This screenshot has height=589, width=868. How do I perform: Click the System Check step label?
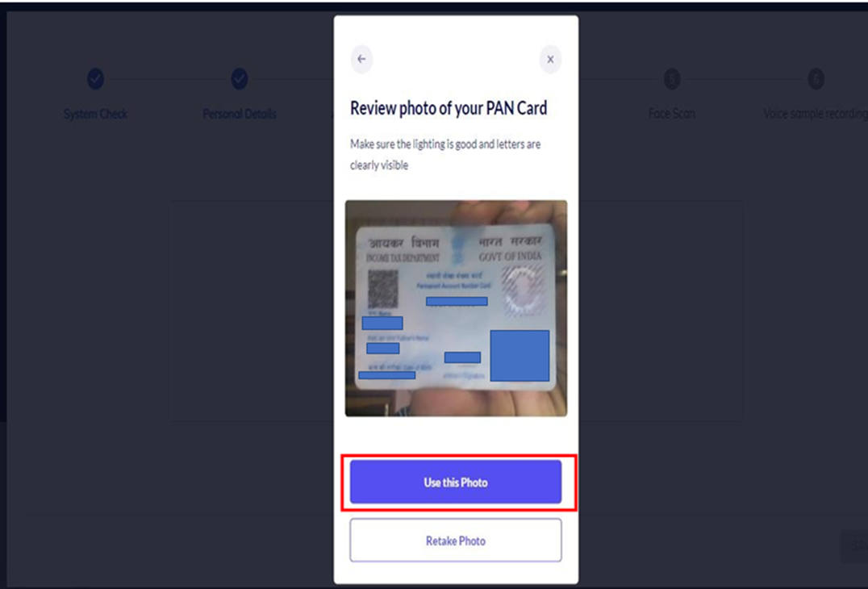point(95,114)
